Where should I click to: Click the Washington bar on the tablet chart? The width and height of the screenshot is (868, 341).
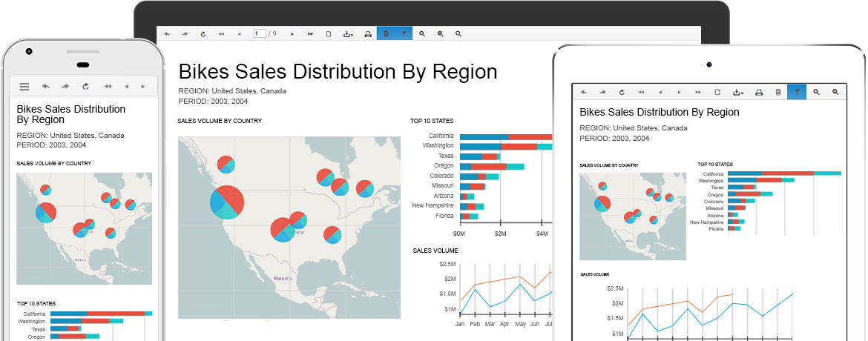[x=760, y=180]
